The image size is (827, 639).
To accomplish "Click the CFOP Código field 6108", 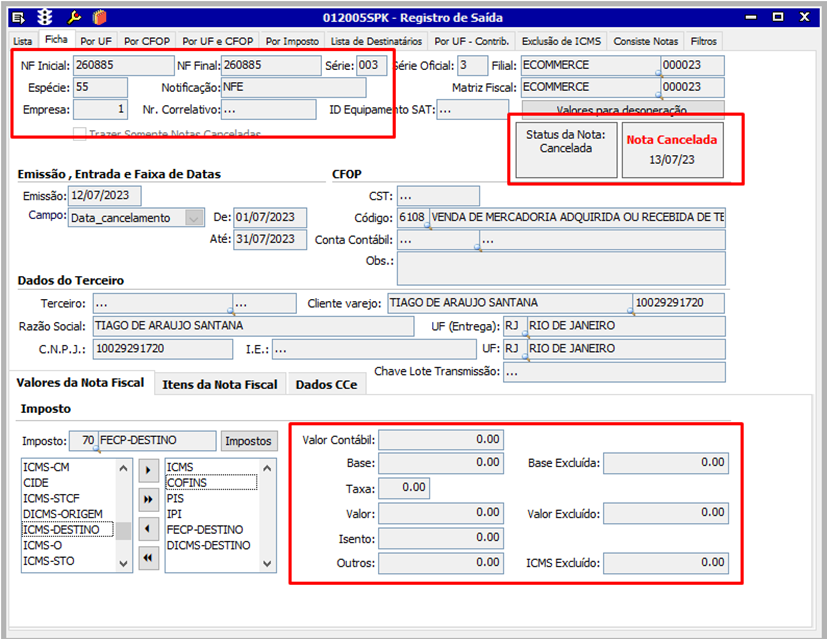I will [413, 218].
